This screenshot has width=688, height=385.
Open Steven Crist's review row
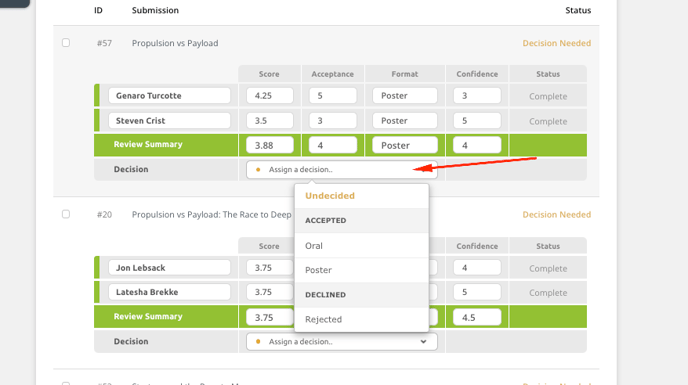point(169,121)
